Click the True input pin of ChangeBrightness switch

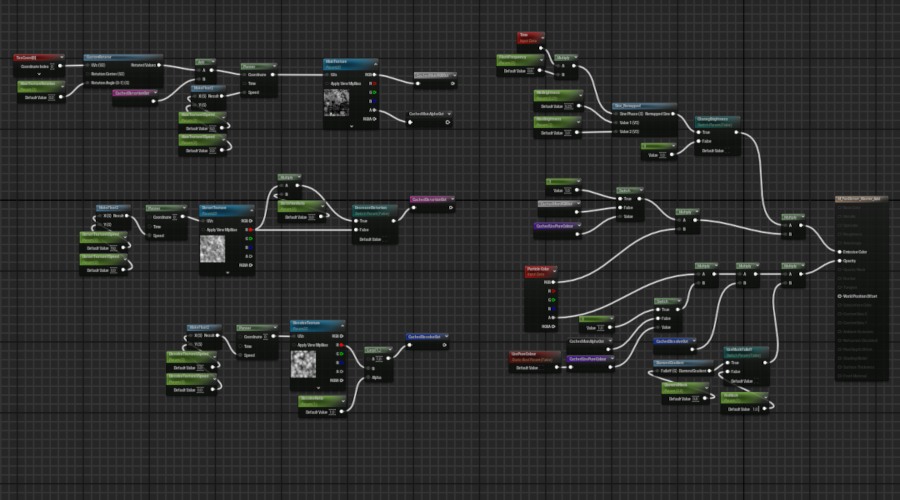tap(699, 132)
